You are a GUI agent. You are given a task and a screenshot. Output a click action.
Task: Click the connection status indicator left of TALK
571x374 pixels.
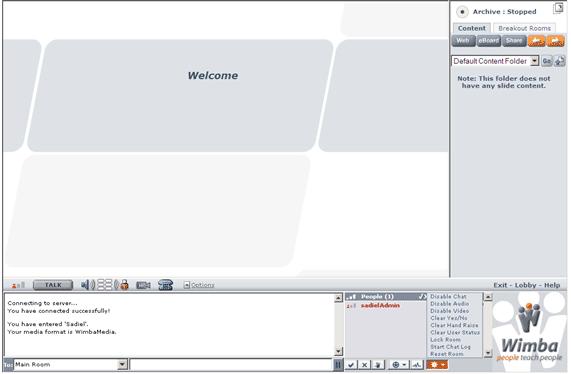pyautogui.click(x=19, y=285)
